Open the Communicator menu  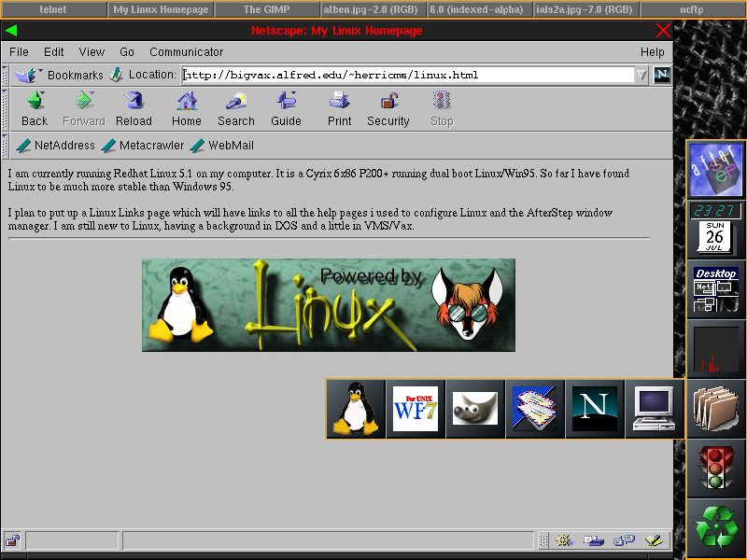click(x=186, y=52)
